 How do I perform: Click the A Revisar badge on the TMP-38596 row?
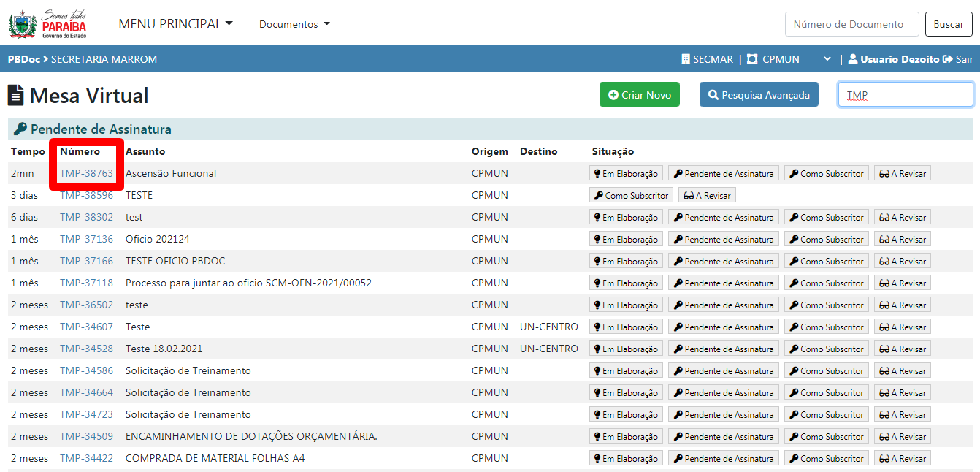(x=707, y=196)
